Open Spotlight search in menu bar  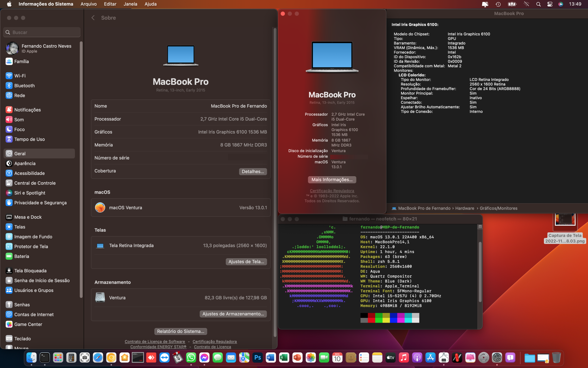click(538, 4)
